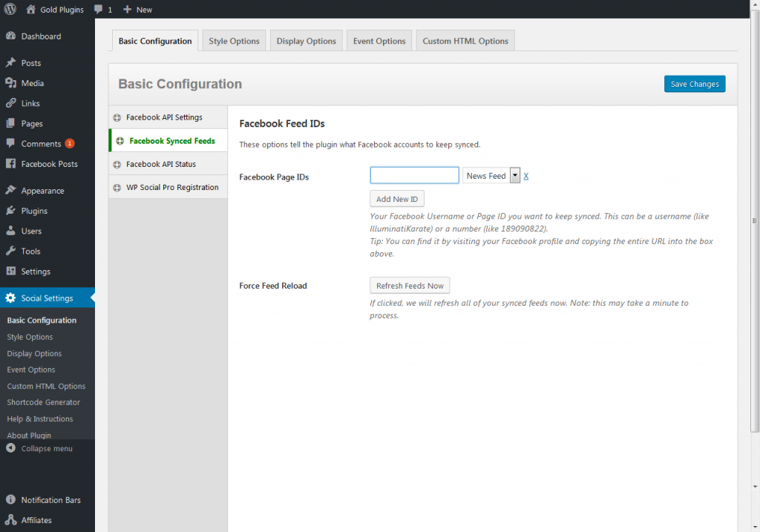The width and height of the screenshot is (760, 532).
Task: Switch to the Style Options tab
Action: coord(234,41)
